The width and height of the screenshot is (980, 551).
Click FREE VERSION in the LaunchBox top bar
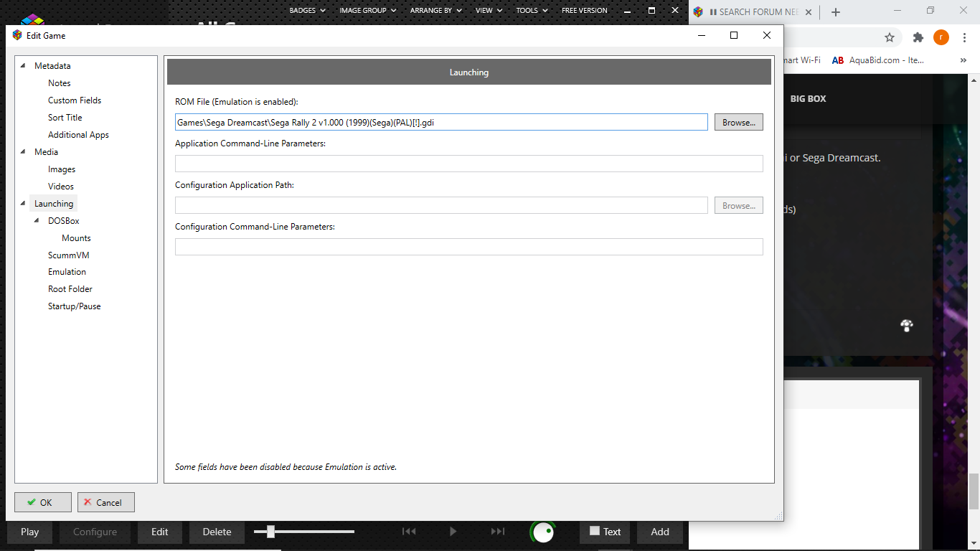point(585,11)
